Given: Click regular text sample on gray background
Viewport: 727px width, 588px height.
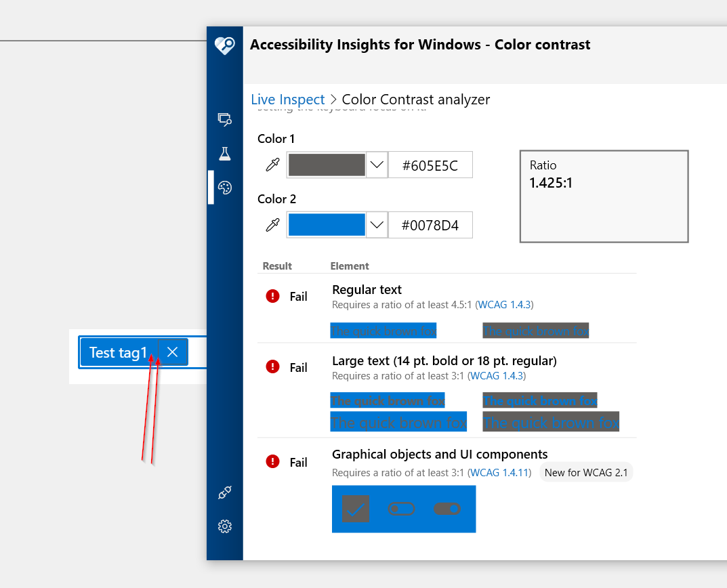Looking at the screenshot, I should click(x=535, y=331).
